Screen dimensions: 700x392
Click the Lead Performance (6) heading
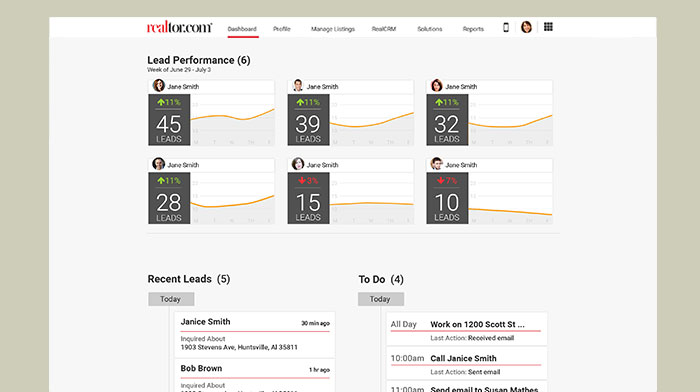[x=199, y=60]
